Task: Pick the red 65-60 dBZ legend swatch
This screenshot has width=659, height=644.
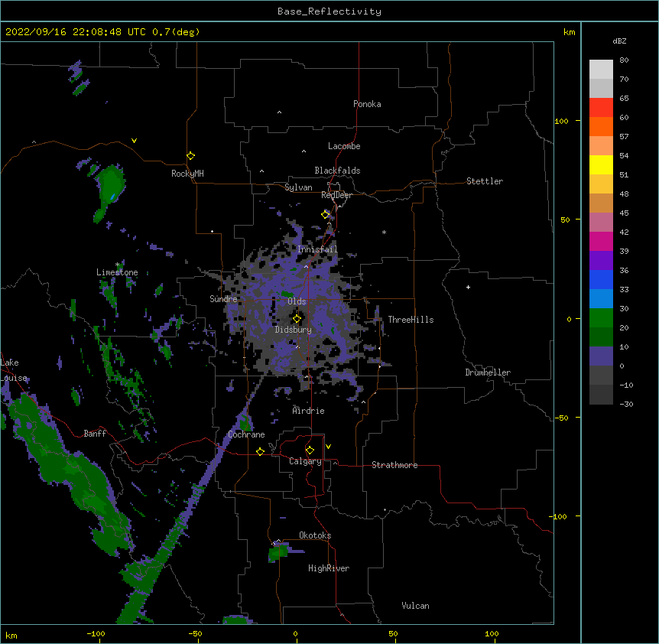Action: 601,107
